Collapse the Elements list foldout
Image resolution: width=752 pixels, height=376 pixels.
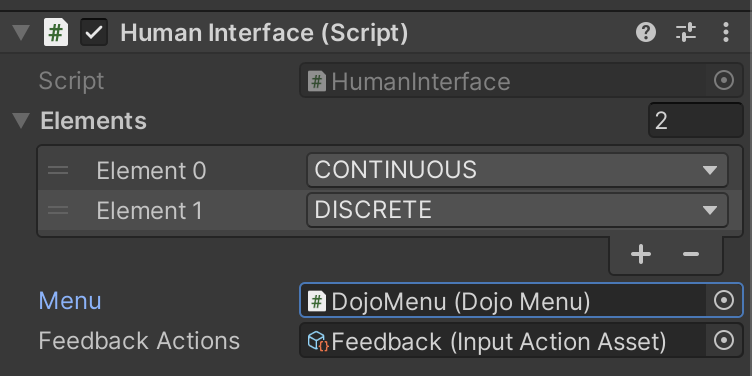21,120
